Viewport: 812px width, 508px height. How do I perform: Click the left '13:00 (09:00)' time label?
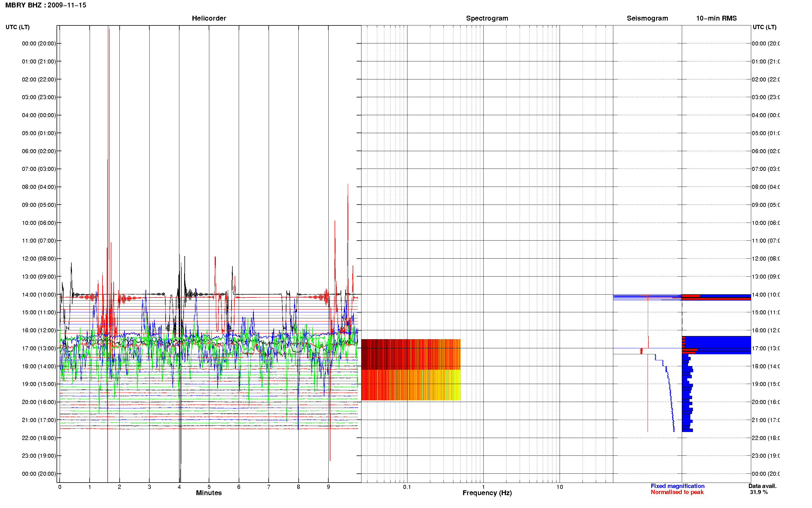pos(39,277)
